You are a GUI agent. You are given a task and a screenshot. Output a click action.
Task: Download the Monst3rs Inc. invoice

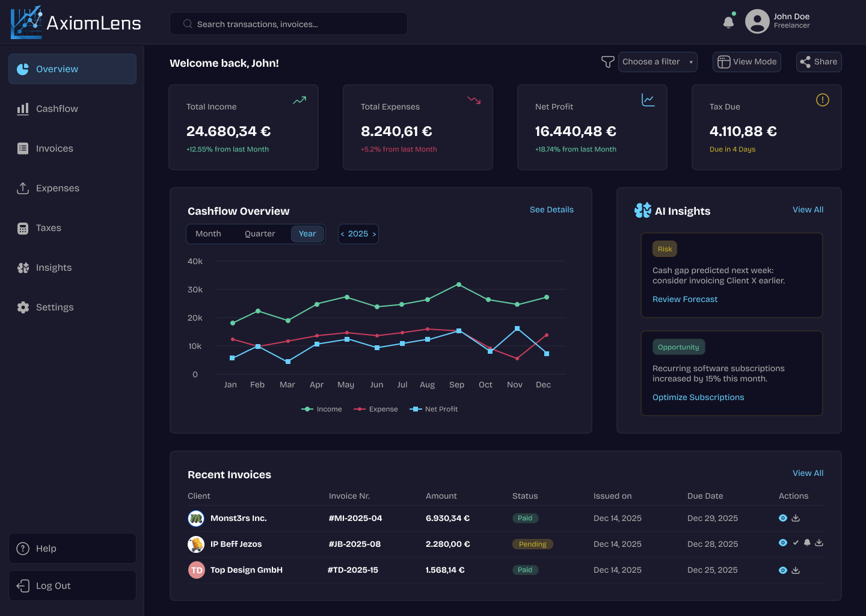click(x=796, y=518)
